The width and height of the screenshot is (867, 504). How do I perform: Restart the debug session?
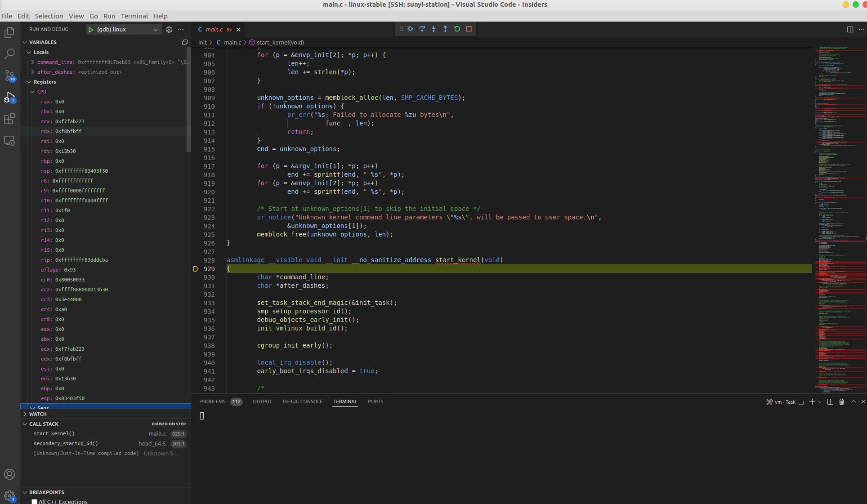457,29
